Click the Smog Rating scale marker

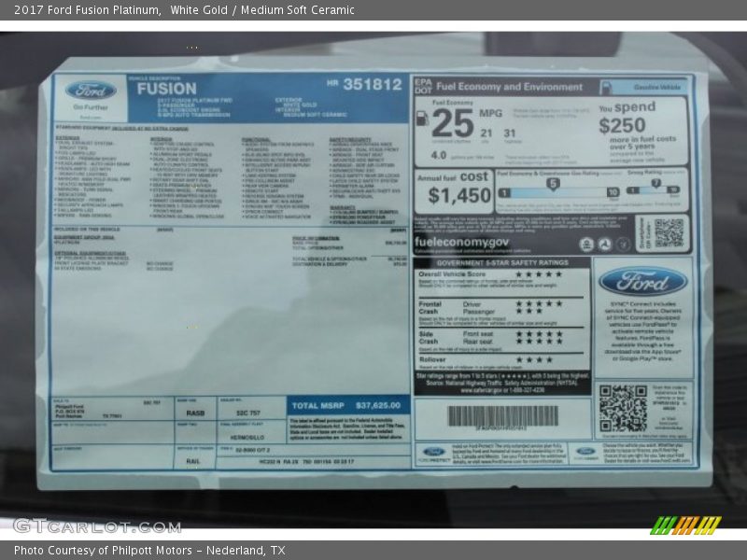[655, 184]
